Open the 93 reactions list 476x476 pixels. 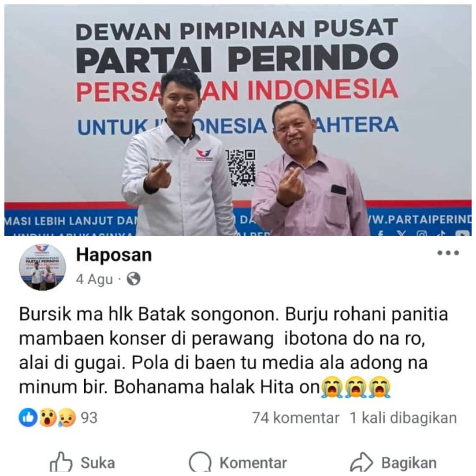click(89, 418)
